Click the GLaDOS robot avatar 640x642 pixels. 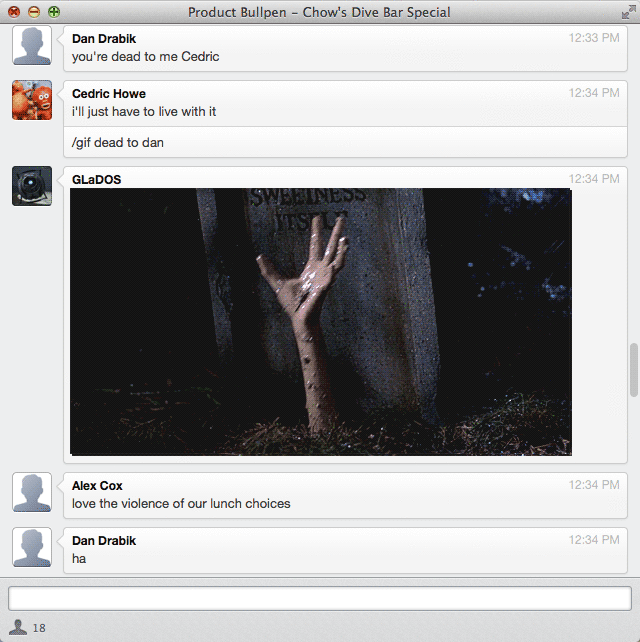pyautogui.click(x=32, y=186)
